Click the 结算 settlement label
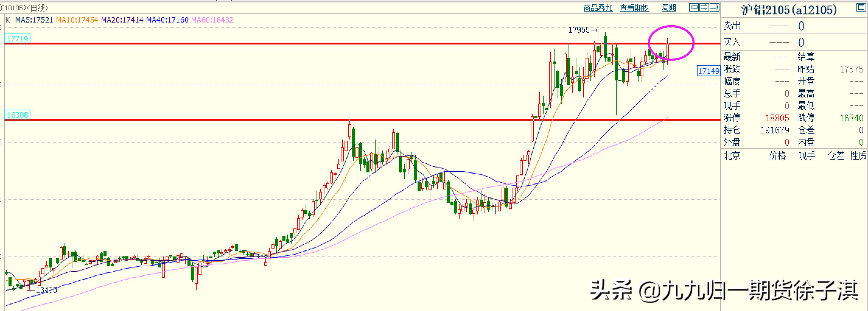The height and width of the screenshot is (311, 868). [806, 57]
